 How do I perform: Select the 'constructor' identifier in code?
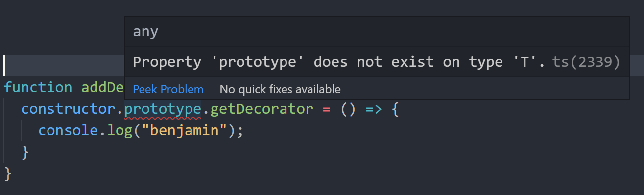coord(69,109)
